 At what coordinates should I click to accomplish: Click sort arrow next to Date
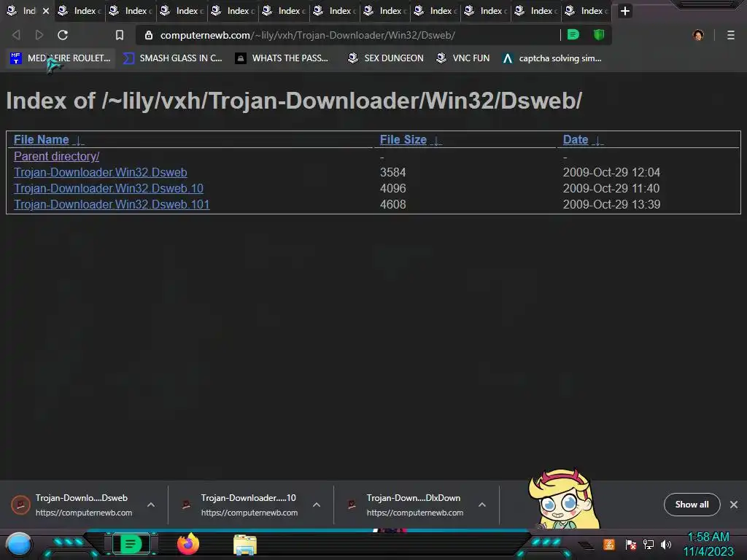point(597,141)
